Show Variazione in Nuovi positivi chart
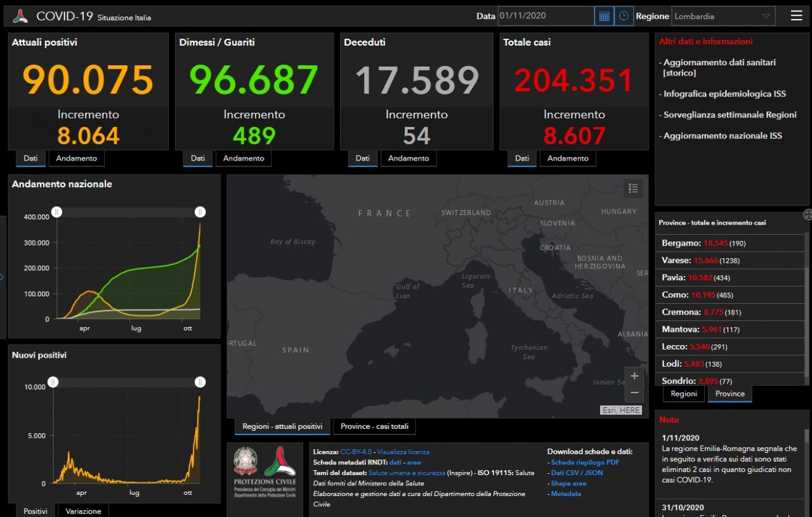 (x=83, y=511)
